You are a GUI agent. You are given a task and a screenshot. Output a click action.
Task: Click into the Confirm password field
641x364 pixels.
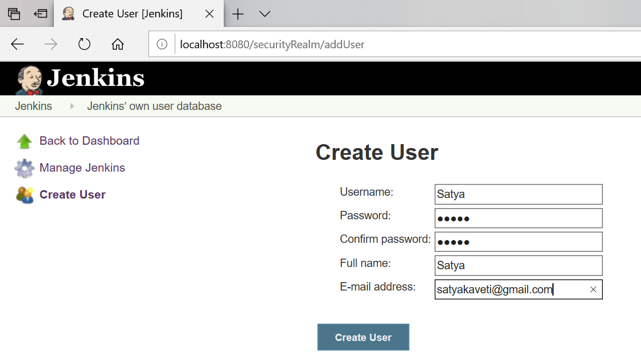(518, 242)
